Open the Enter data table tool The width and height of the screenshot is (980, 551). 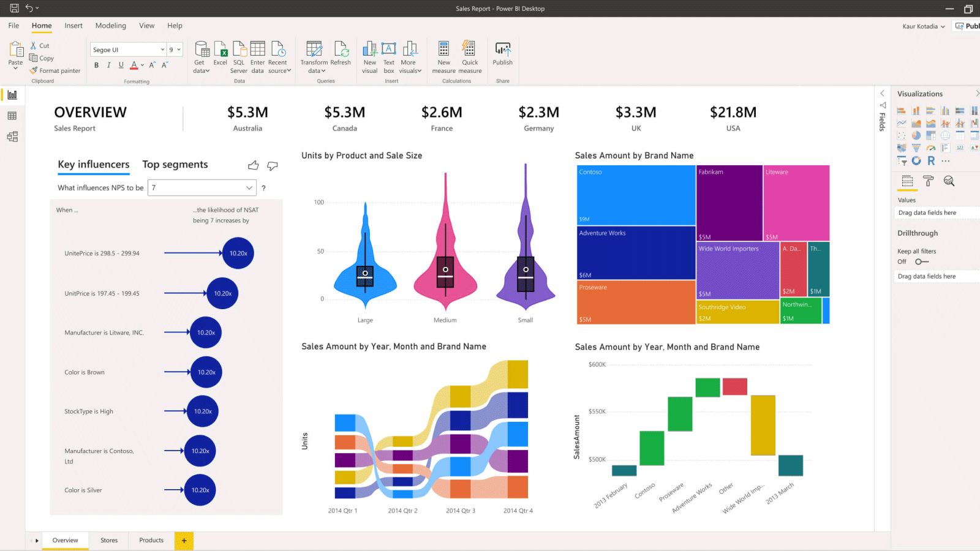258,57
